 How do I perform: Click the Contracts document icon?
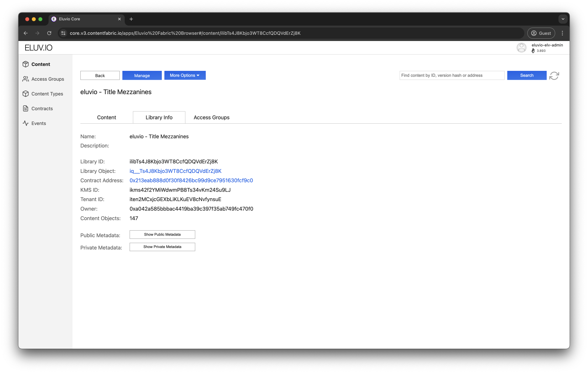point(26,109)
